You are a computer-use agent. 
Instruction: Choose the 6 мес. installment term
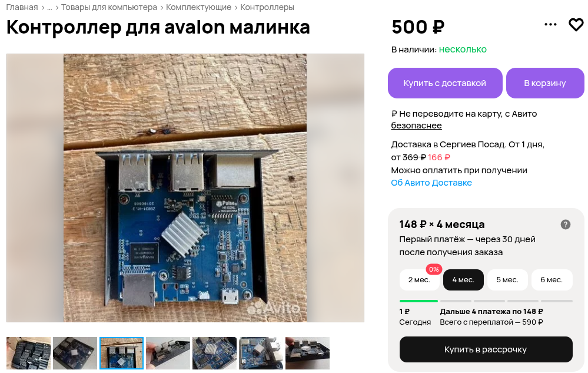[552, 279]
